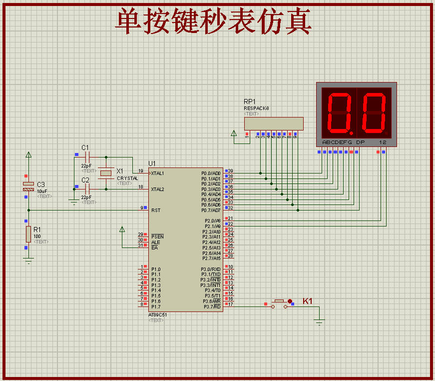Click the power terminal near EA pin

pos(122,229)
